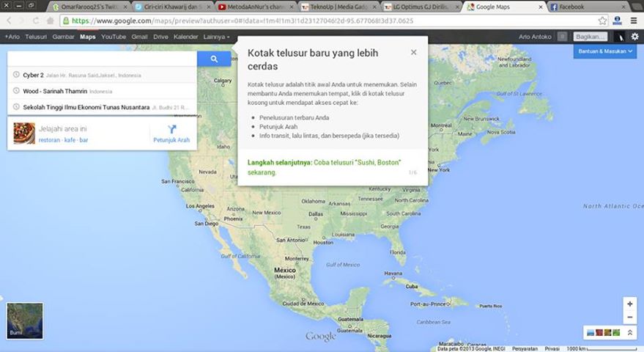644x352 pixels.
Task: Open the Privasi privacy link
Action: (x=552, y=349)
